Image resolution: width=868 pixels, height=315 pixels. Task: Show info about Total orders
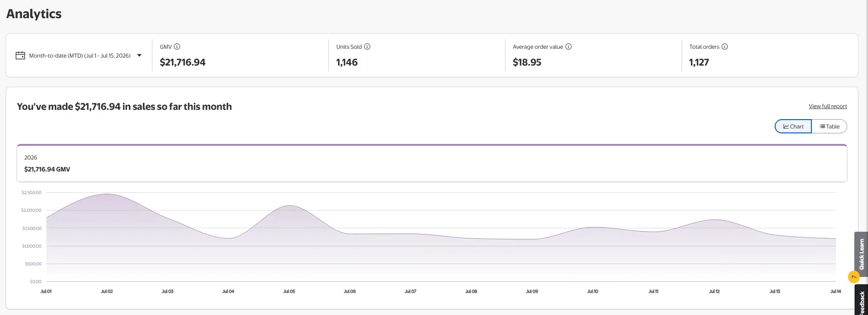(725, 47)
